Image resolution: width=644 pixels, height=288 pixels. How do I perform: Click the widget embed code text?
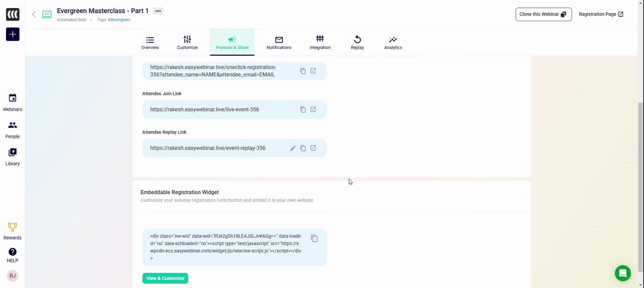tap(226, 247)
